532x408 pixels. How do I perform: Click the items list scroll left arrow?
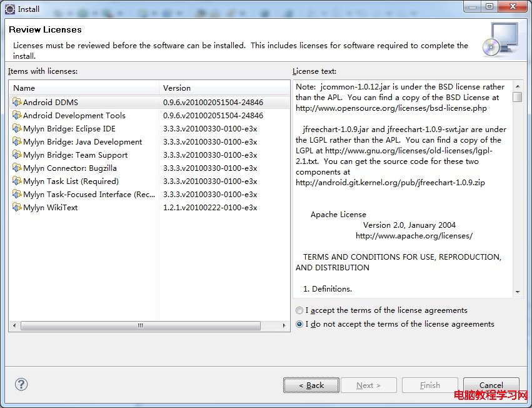[14, 325]
